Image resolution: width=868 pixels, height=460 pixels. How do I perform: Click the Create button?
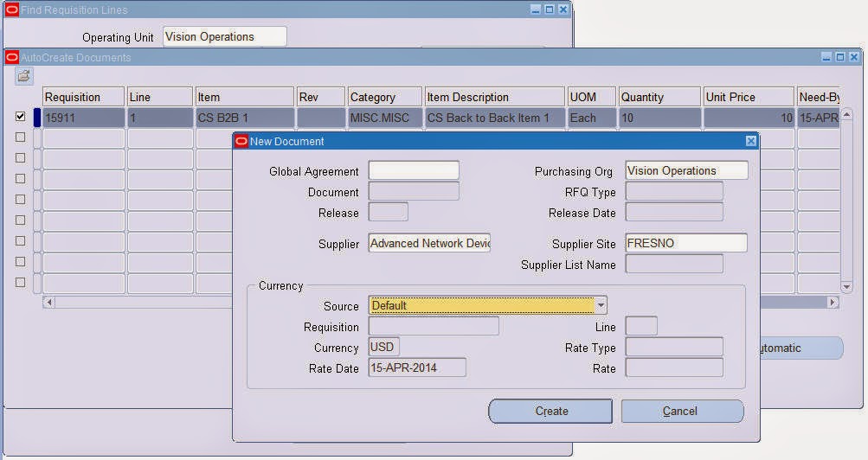pyautogui.click(x=550, y=412)
